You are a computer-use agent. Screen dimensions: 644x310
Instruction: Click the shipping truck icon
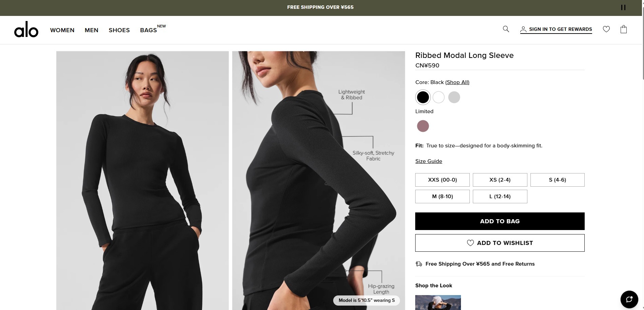pyautogui.click(x=419, y=264)
